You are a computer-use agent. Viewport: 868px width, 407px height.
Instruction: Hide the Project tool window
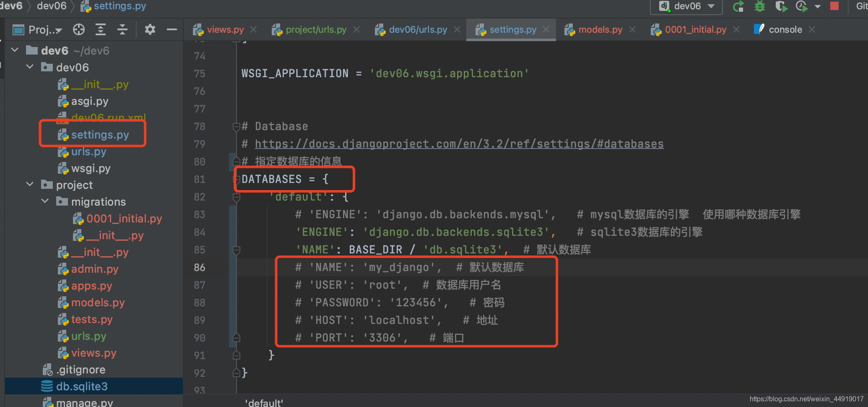click(x=172, y=29)
